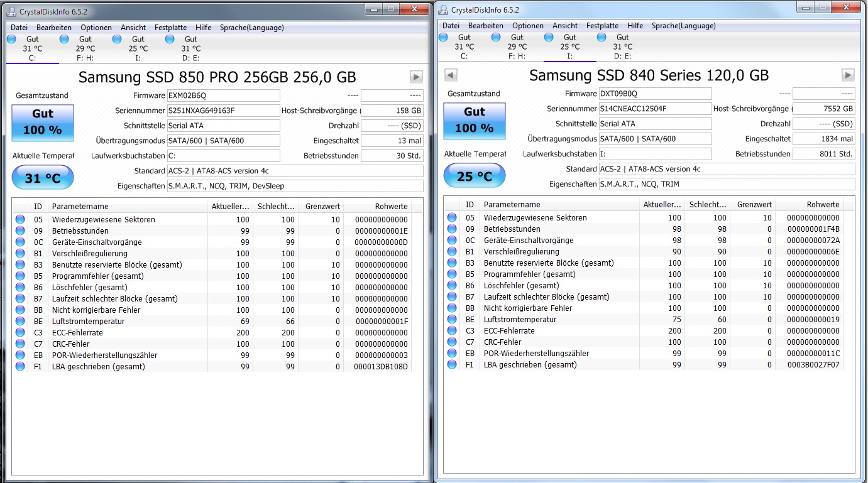Click status orb for ID 05, left window
Viewport: 868px width, 483px height.
(x=20, y=220)
